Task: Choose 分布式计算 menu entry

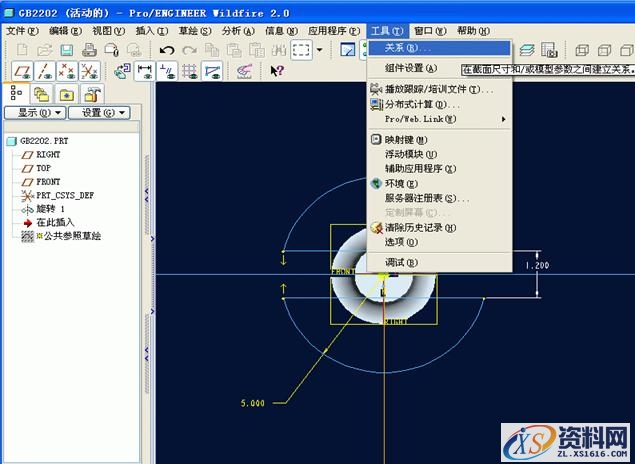Action: [x=439, y=104]
